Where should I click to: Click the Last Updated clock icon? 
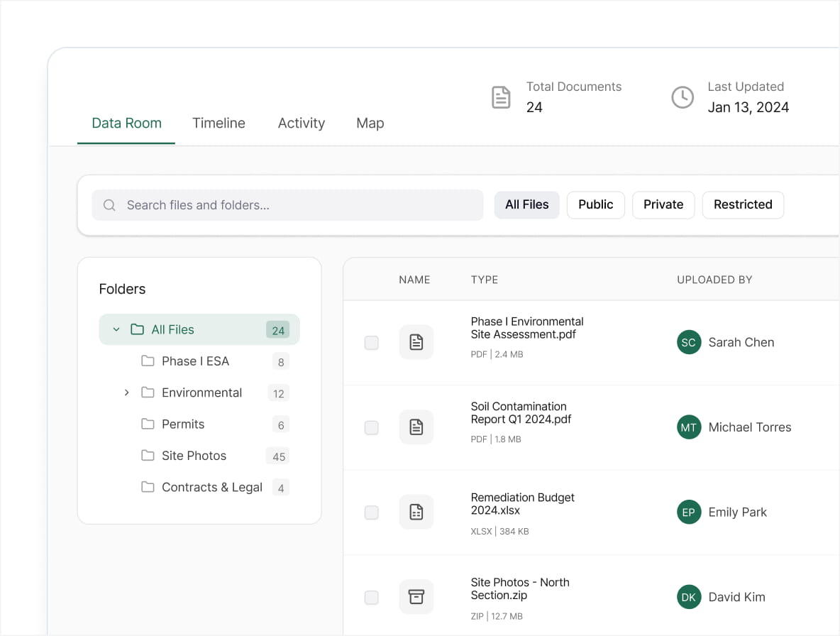682,97
